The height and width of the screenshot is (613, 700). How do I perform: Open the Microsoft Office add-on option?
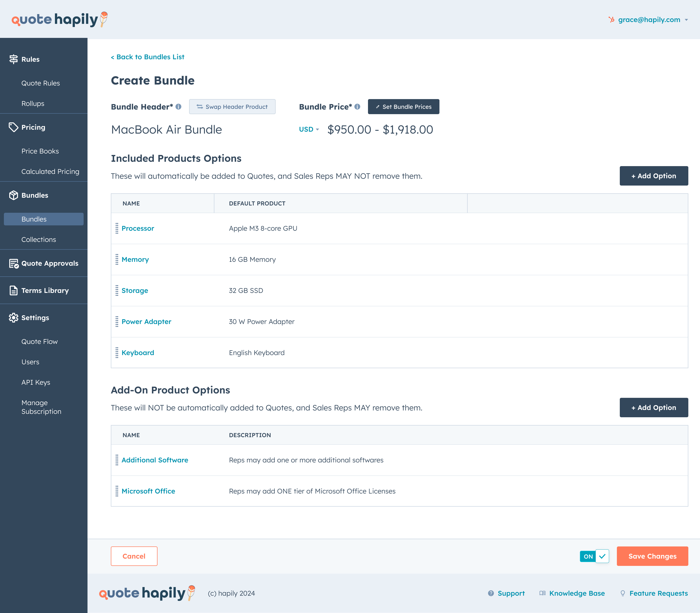click(148, 491)
